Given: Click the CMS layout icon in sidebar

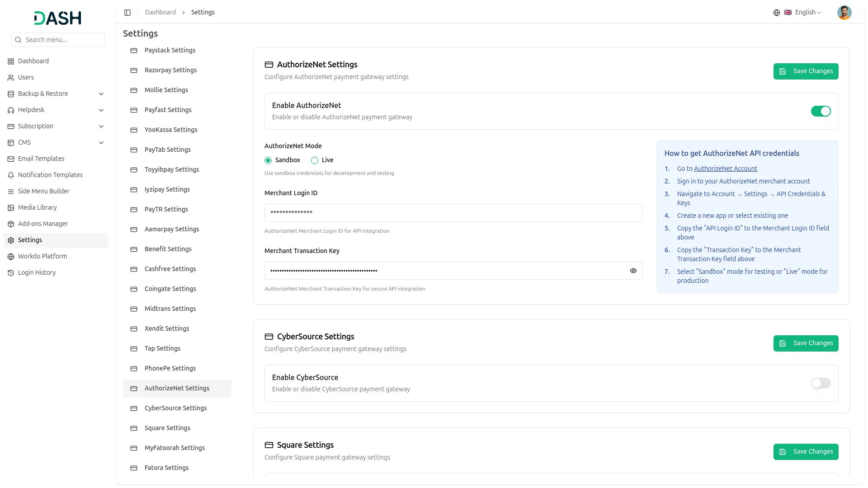Looking at the screenshot, I should pyautogui.click(x=11, y=143).
